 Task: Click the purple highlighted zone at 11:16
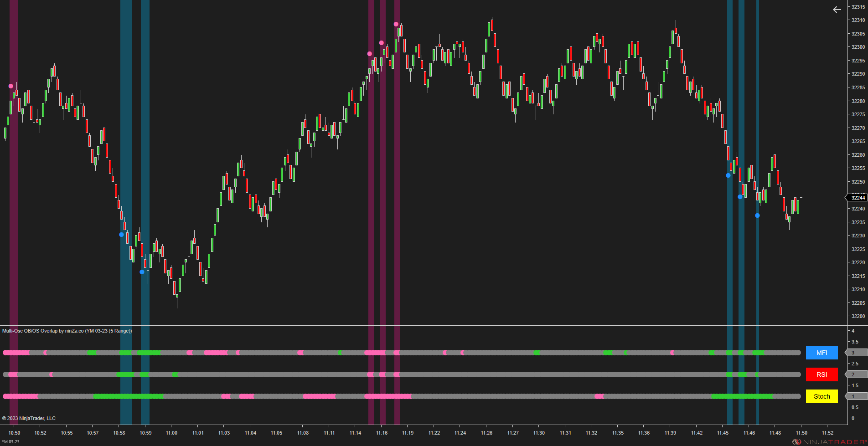(x=383, y=182)
